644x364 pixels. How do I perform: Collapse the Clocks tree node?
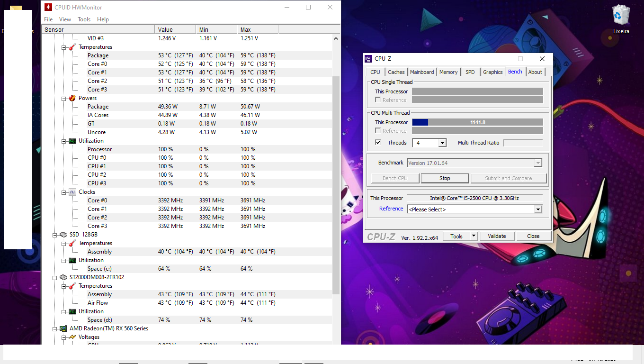click(x=63, y=192)
